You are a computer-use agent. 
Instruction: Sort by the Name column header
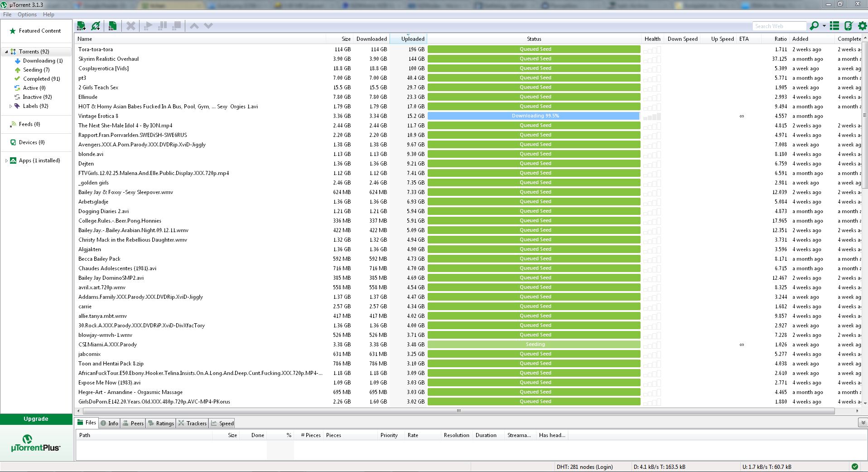(200, 39)
